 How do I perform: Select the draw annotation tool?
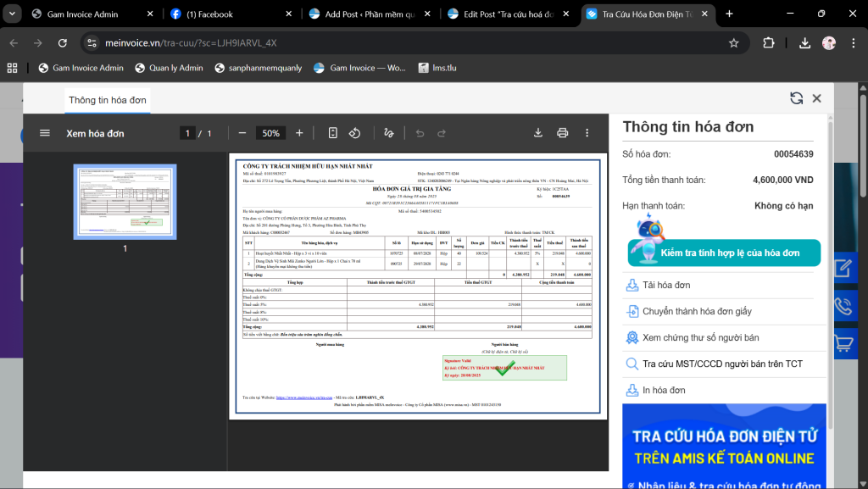(x=389, y=133)
